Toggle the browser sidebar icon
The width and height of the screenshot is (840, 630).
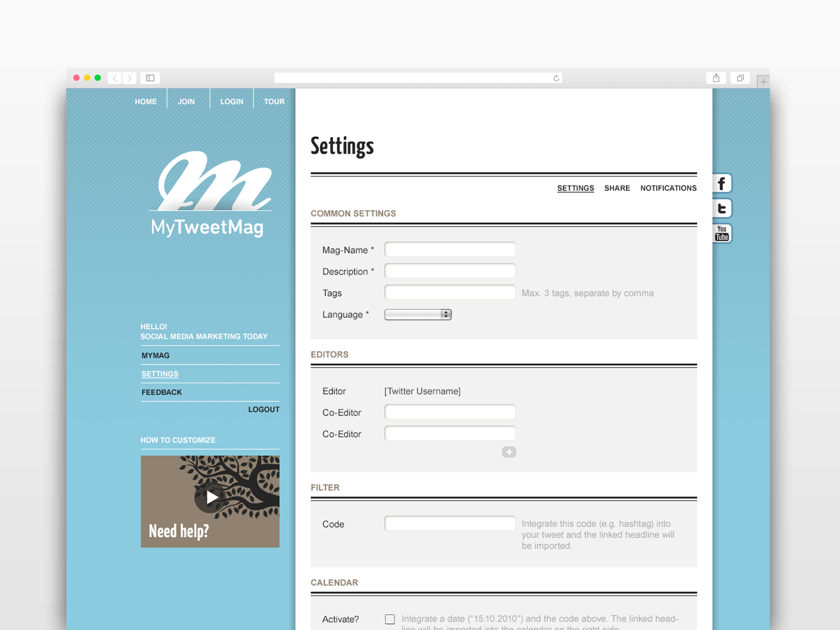pos(150,78)
